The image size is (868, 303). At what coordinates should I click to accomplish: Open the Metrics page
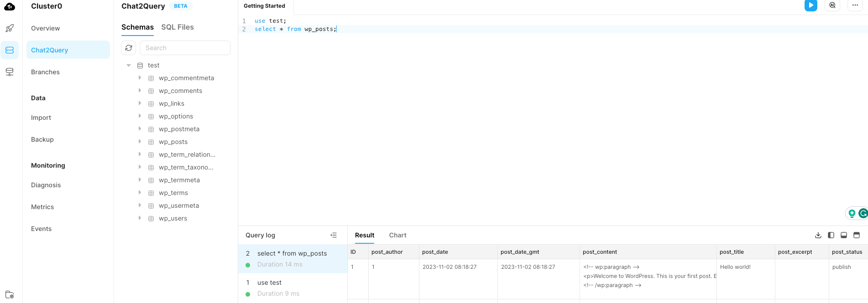point(68,207)
